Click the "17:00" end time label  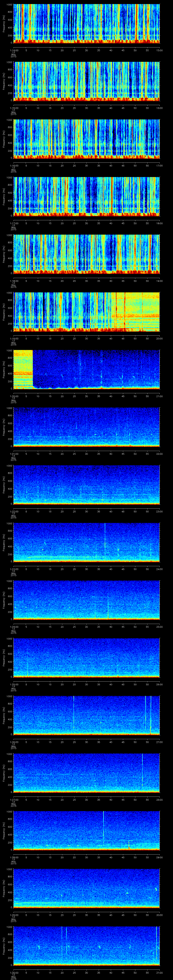pos(160,166)
